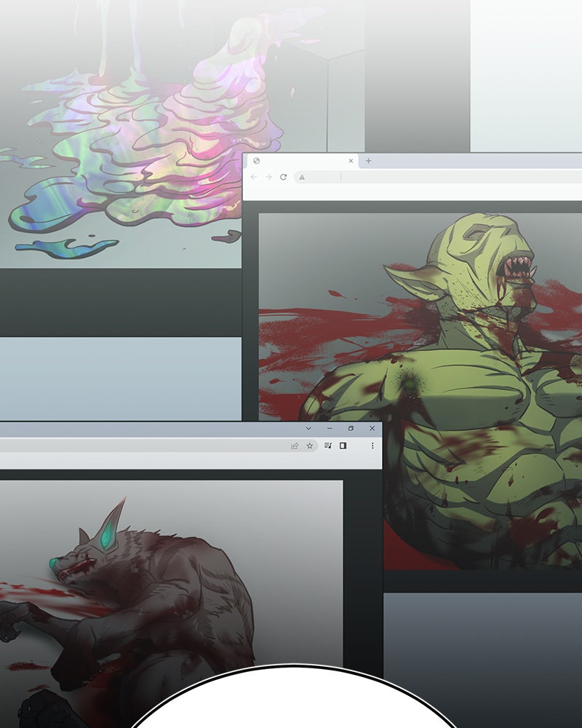
Task: Go forward using the upper browser's forward arrow
Action: [x=268, y=177]
